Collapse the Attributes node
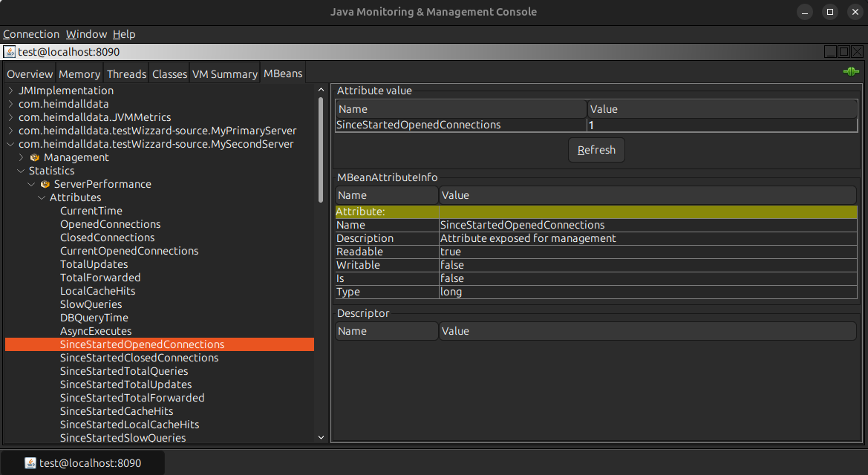Image resolution: width=868 pixels, height=475 pixels. (x=42, y=197)
